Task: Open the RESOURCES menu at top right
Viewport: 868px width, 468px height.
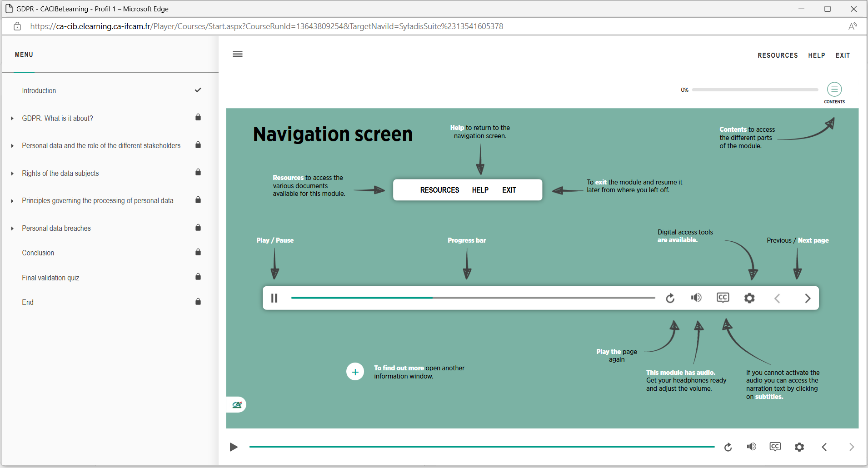Action: pyautogui.click(x=778, y=55)
